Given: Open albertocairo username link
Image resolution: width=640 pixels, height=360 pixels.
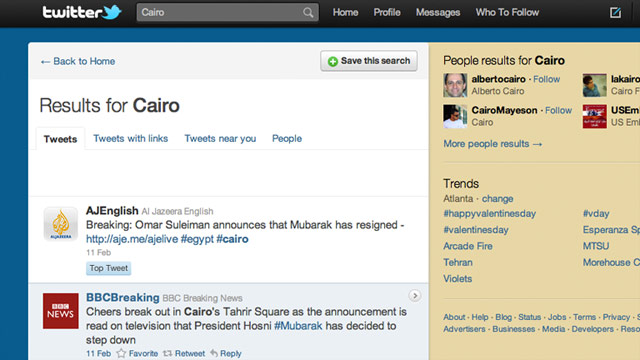Looking at the screenshot, I should 498,79.
